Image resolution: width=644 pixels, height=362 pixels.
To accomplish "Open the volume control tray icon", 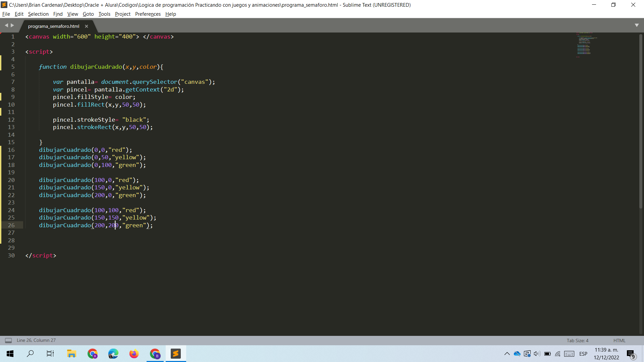I will [537, 354].
